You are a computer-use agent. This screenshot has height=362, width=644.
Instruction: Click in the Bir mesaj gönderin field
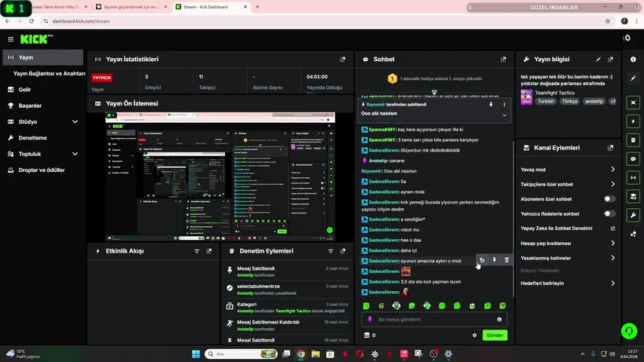pos(434,319)
